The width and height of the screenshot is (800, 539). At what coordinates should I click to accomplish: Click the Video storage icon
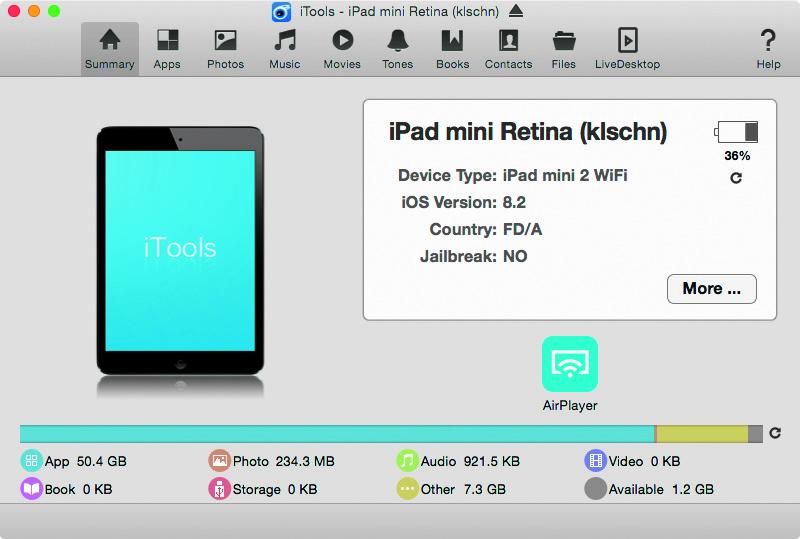click(595, 461)
